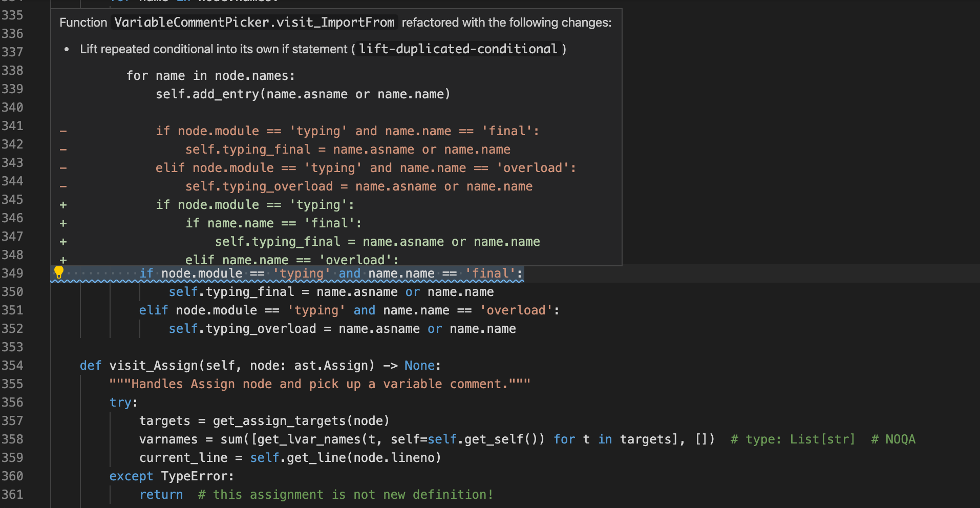This screenshot has width=980, height=508.
Task: Click the lift-duplicated-conditional rule name
Action: coord(458,49)
